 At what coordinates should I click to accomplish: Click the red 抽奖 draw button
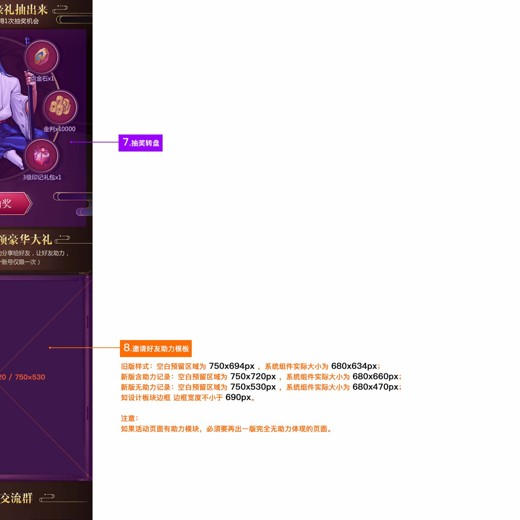[15, 203]
